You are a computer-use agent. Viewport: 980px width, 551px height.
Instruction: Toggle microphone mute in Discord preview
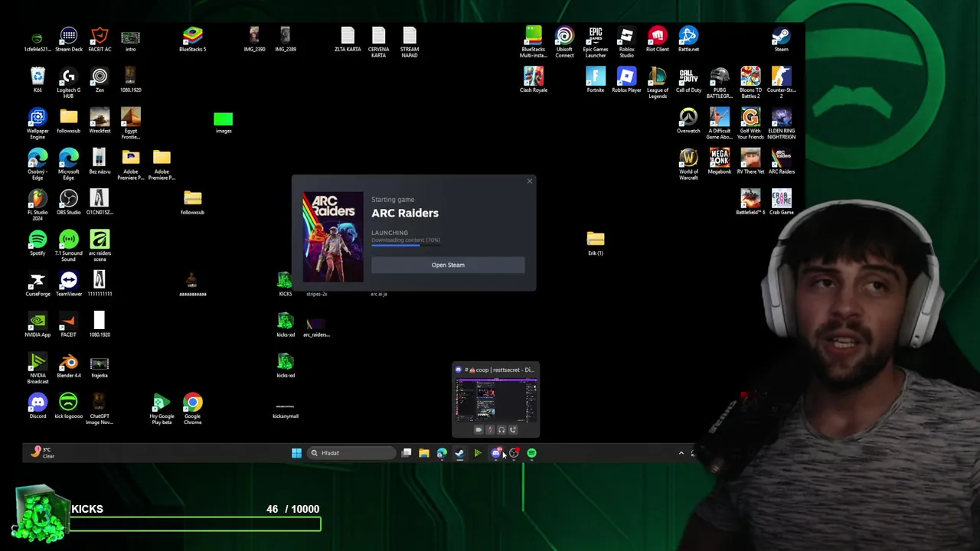click(490, 429)
